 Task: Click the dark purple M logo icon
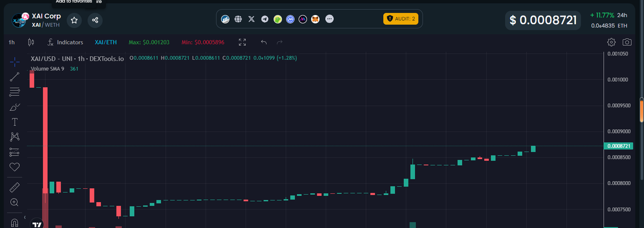pyautogui.click(x=303, y=19)
